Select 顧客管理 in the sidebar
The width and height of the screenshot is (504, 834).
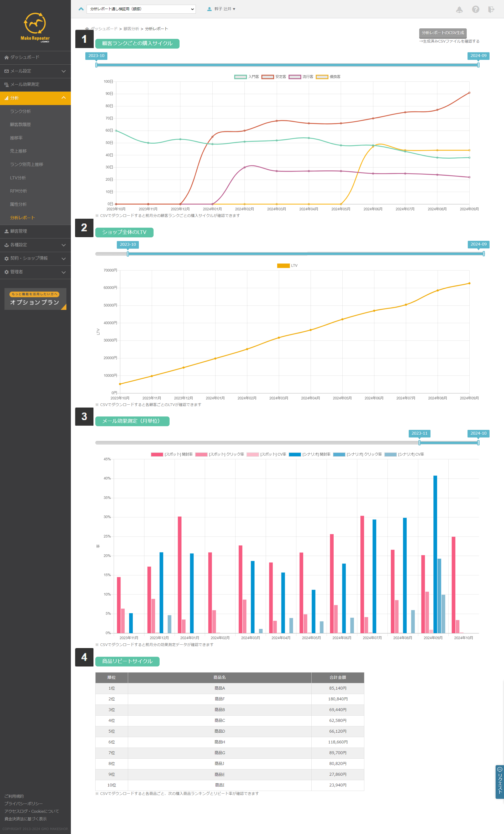tap(19, 231)
